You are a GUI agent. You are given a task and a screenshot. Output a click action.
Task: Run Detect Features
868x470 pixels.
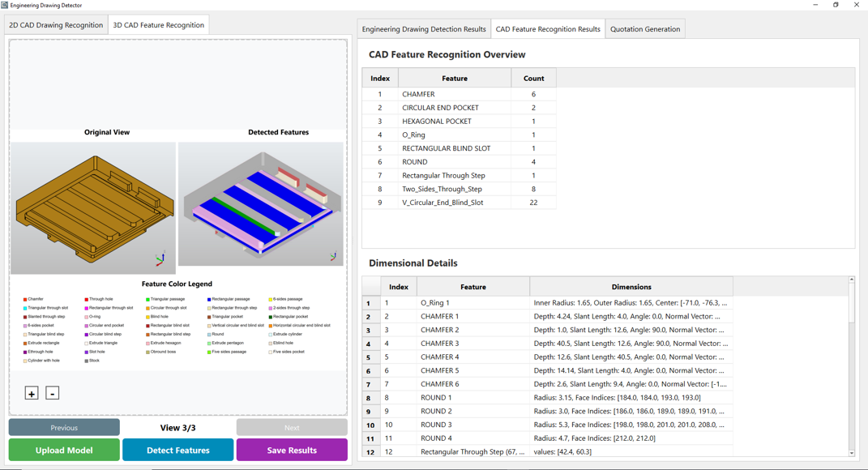(x=178, y=450)
